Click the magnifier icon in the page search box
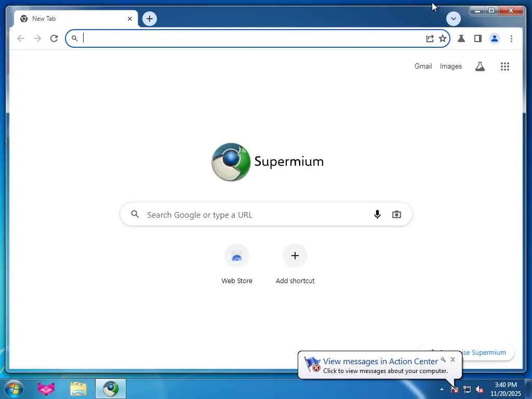This screenshot has height=399, width=532. coord(135,214)
